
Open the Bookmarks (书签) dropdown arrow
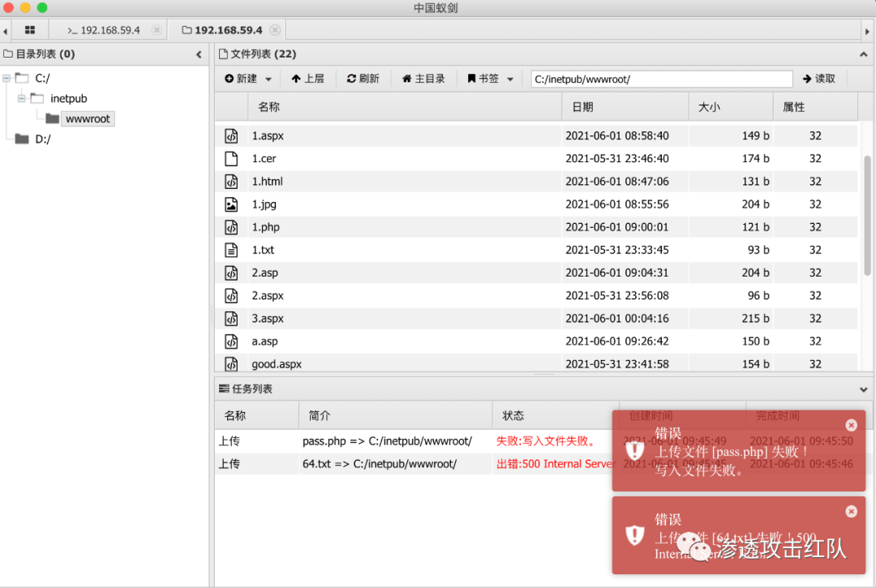click(x=510, y=79)
